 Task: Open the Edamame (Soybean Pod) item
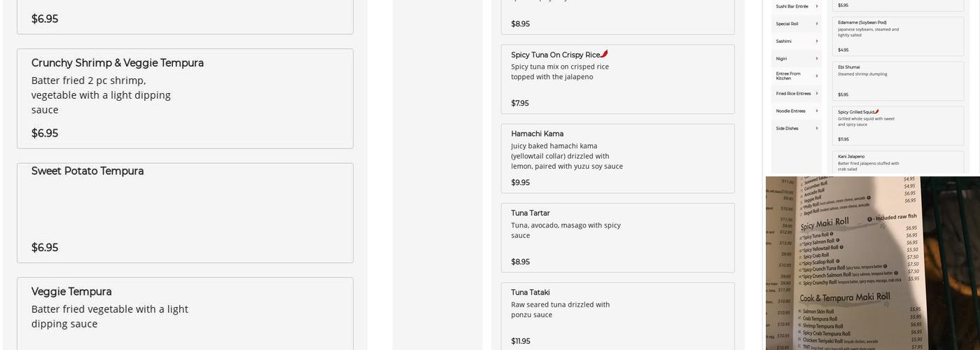coord(898,36)
